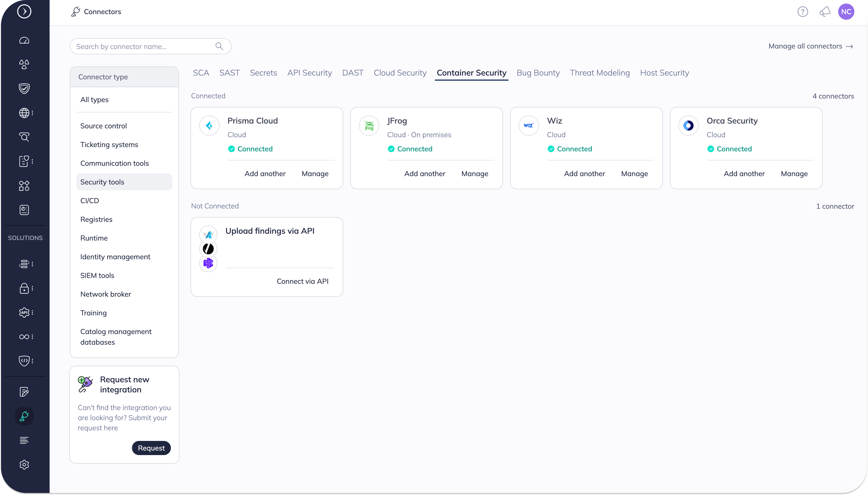Open the dashboard gauge icon in sidebar
Viewport: 868px width, 495px height.
24,40
